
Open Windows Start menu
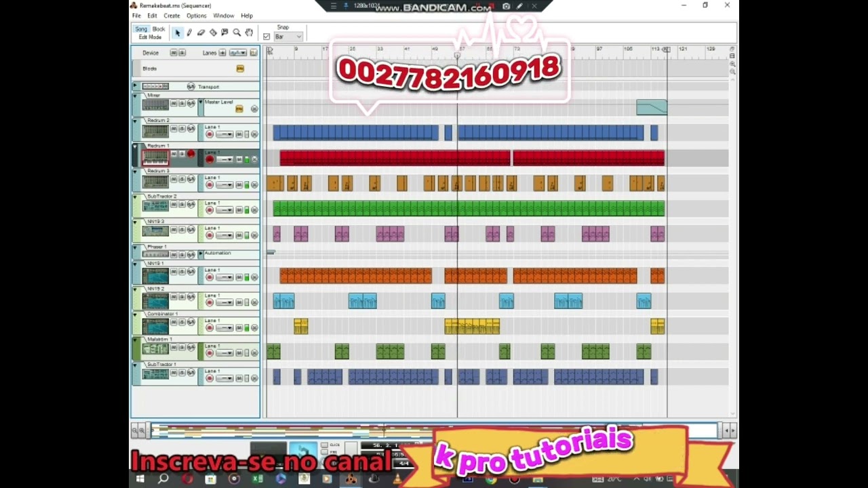[140, 479]
